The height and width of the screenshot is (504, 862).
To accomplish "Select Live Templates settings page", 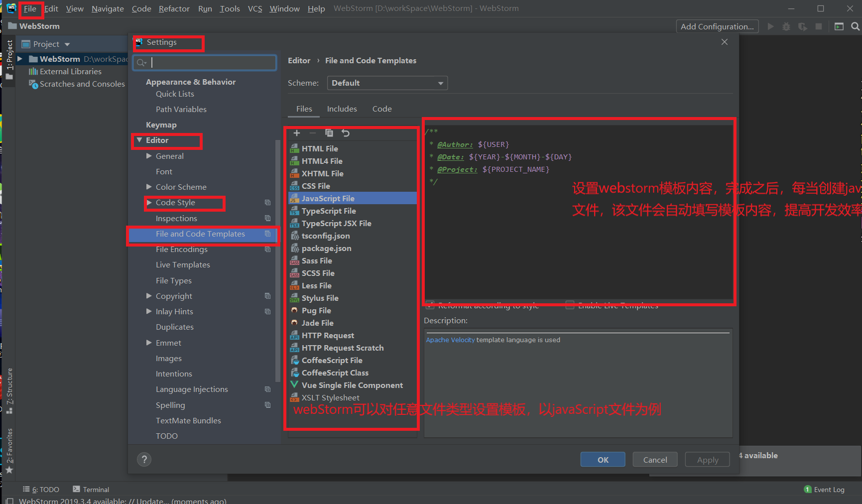I will [183, 265].
